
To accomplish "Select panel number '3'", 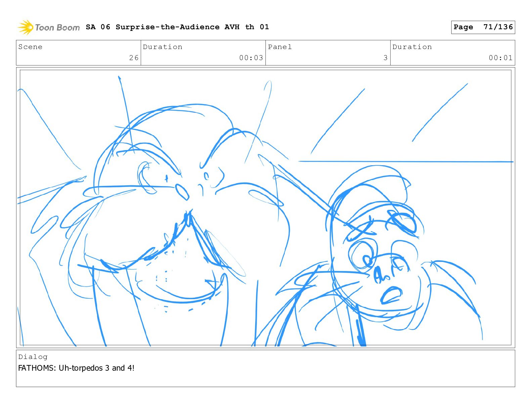I will tap(386, 58).
